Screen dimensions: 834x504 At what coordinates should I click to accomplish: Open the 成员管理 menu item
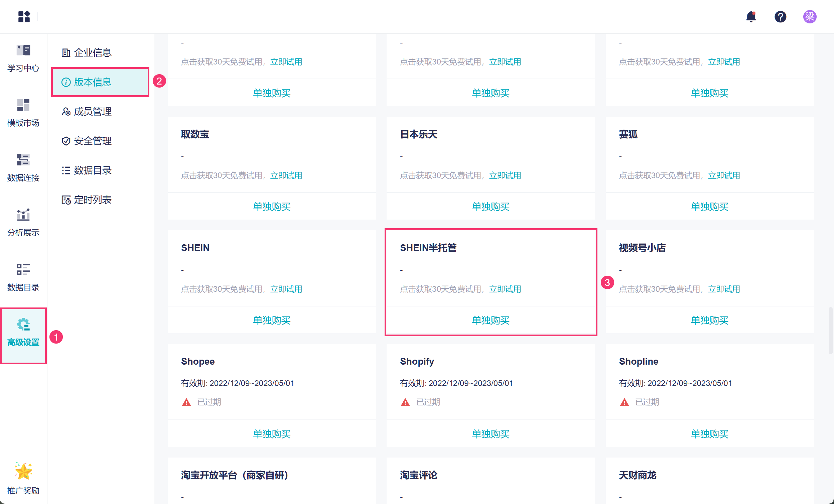click(x=93, y=111)
